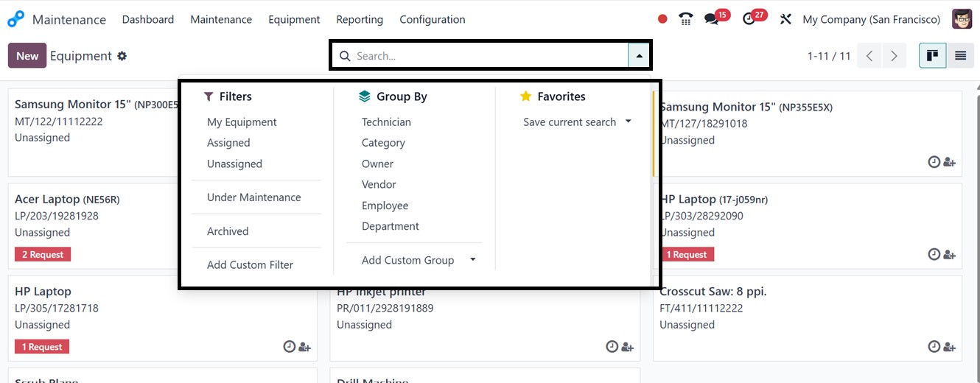Click the debug tools wrench icon

click(x=785, y=19)
